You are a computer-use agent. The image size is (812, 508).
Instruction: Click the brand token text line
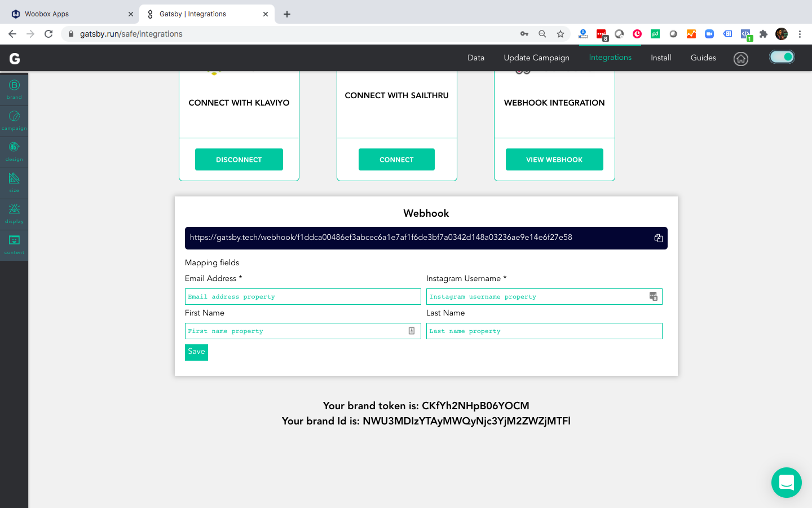point(426,406)
